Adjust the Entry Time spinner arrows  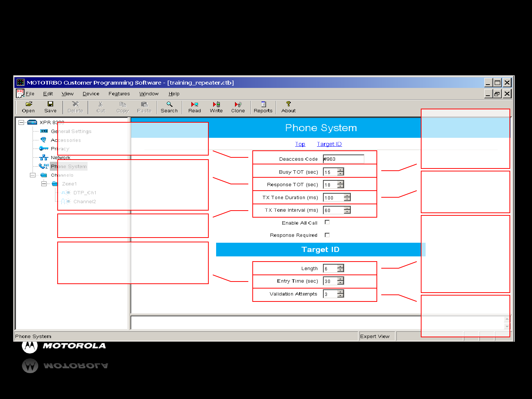[x=341, y=281]
